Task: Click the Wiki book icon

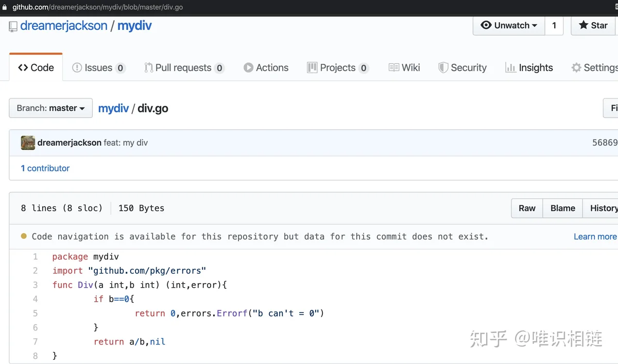Action: click(x=394, y=67)
